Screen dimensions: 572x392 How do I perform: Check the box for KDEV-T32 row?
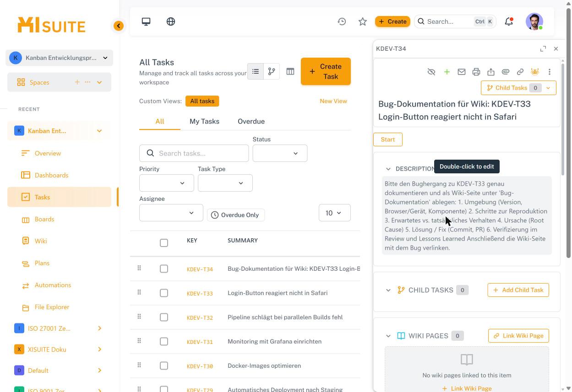[164, 317]
